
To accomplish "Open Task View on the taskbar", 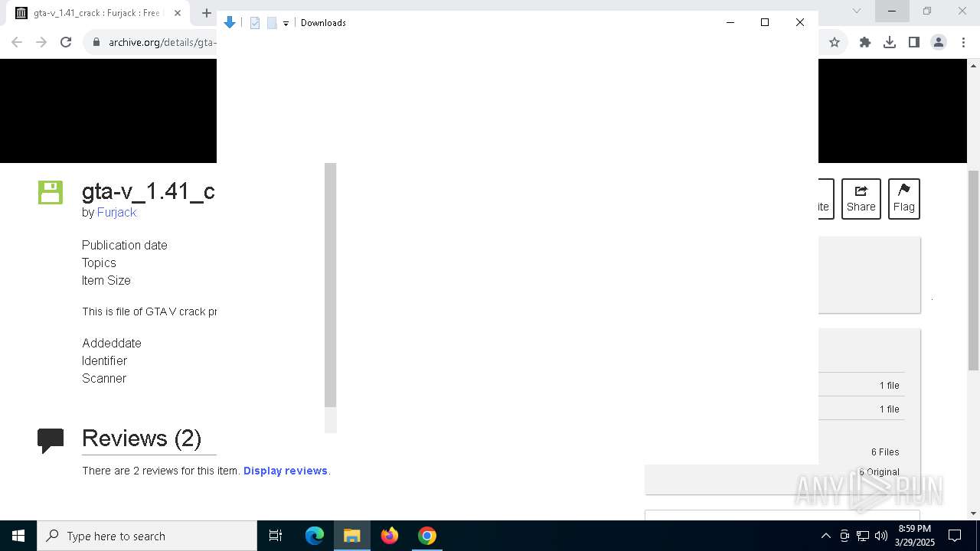I will click(276, 536).
